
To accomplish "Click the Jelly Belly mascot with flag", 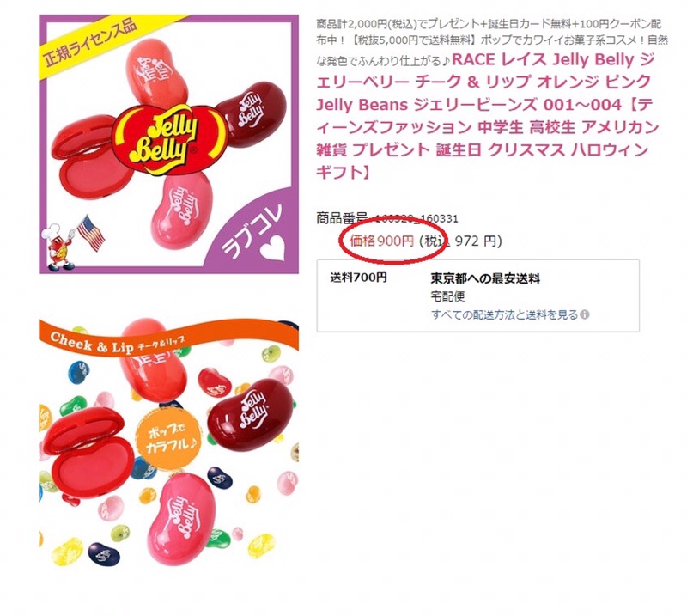I will (72, 242).
